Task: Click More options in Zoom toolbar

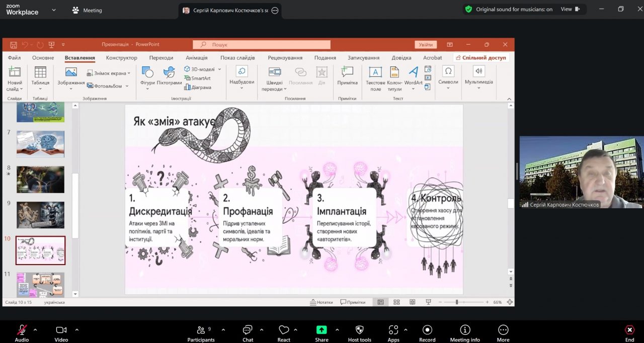Action: tap(503, 330)
